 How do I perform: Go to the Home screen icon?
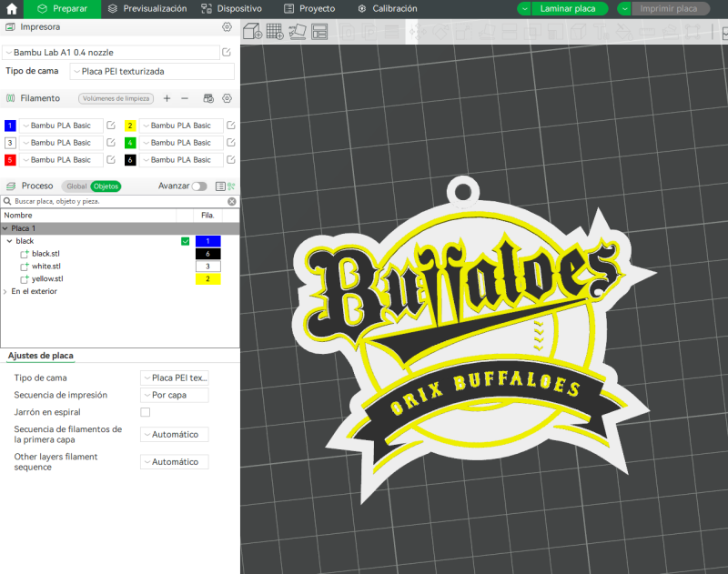click(12, 8)
